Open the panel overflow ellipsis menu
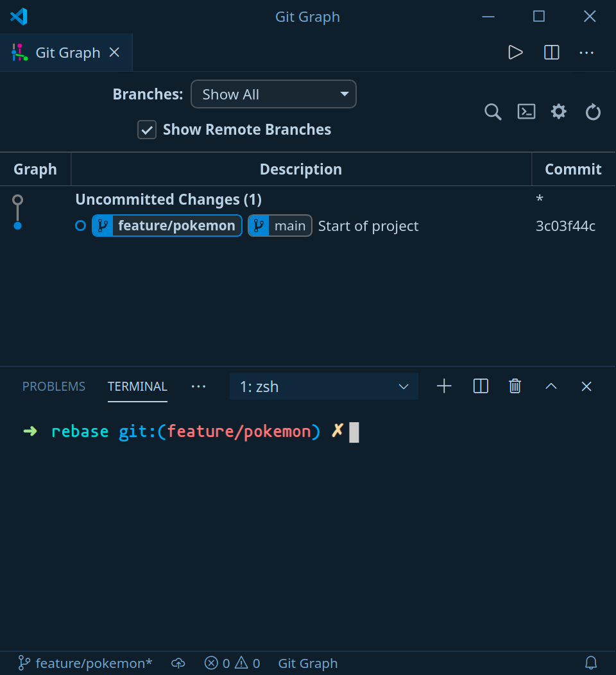Image resolution: width=616 pixels, height=675 pixels. 198,386
